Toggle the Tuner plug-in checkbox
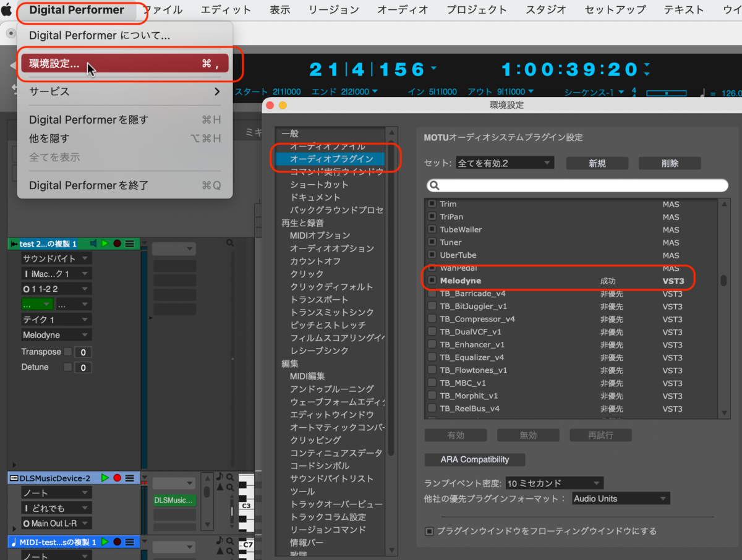Image resolution: width=742 pixels, height=560 pixels. point(432,242)
